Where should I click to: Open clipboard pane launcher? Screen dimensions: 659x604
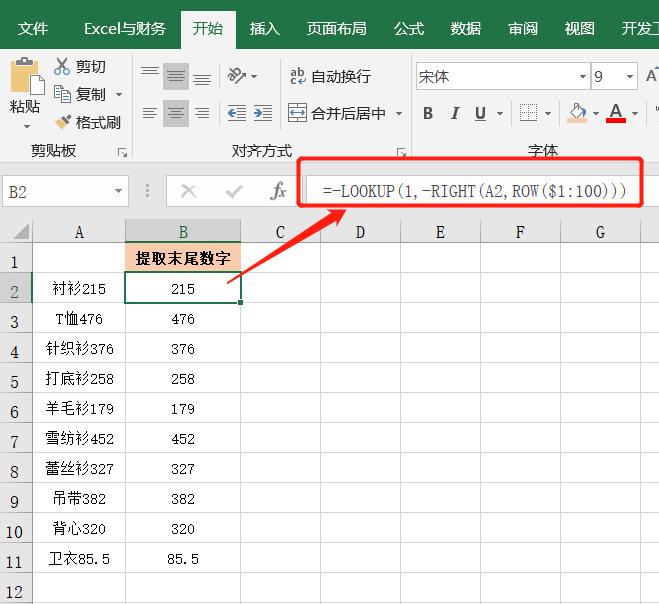pos(122,153)
